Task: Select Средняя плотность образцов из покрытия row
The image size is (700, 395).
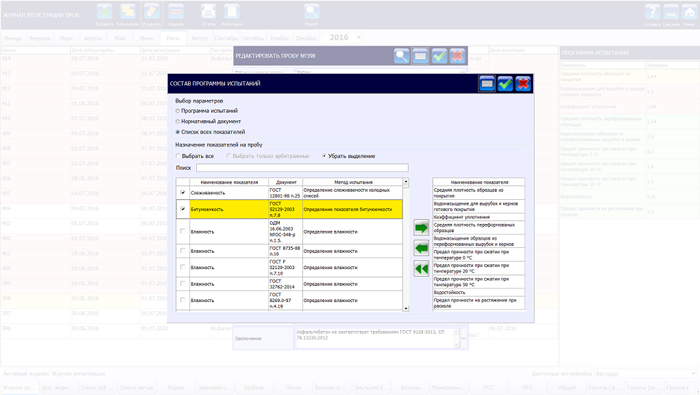Action: pos(479,193)
